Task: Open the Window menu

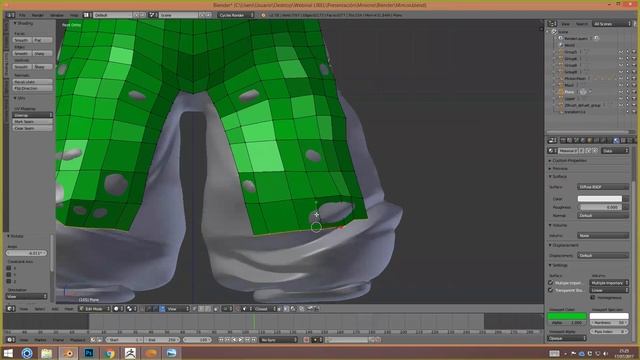Action: click(x=57, y=15)
